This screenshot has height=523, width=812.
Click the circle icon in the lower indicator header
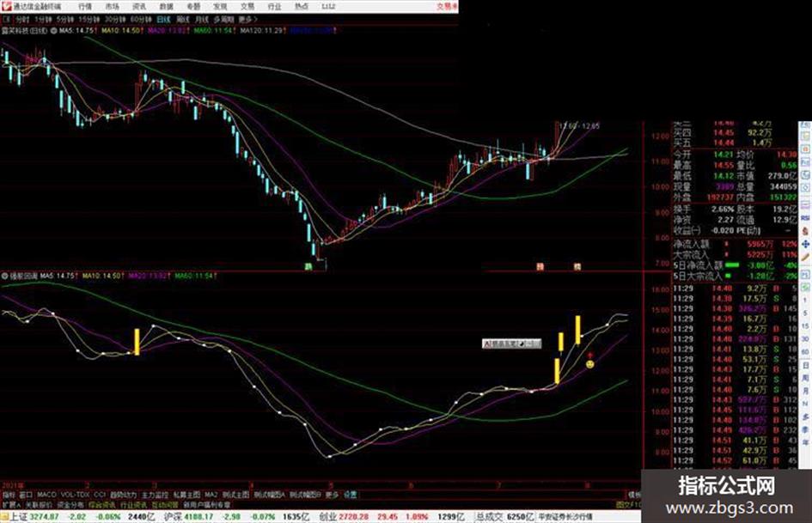pyautogui.click(x=4, y=276)
